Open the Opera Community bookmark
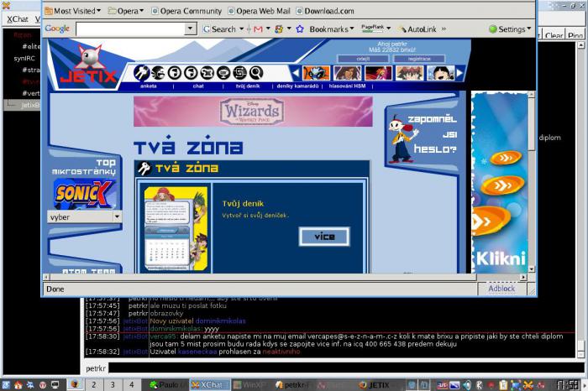This screenshot has width=588, height=391. click(186, 11)
